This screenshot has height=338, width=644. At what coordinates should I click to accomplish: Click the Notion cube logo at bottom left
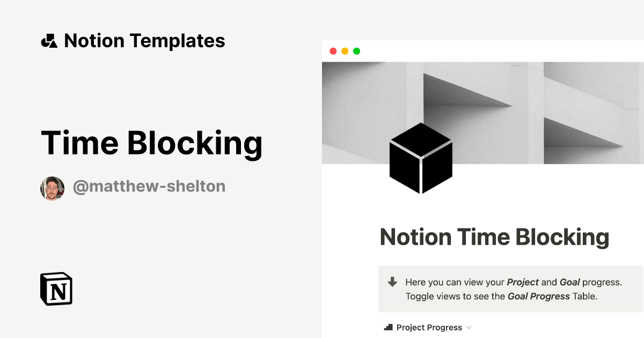pyautogui.click(x=56, y=289)
